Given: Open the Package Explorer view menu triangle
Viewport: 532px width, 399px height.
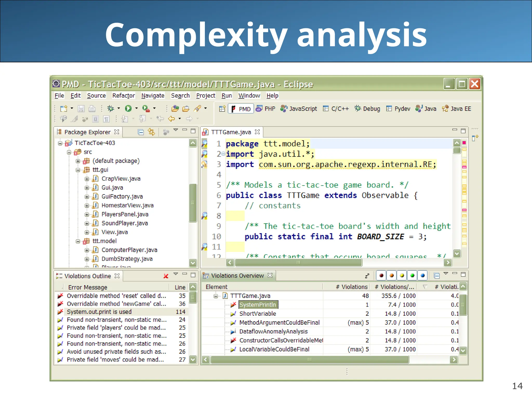Looking at the screenshot, I should (176, 130).
